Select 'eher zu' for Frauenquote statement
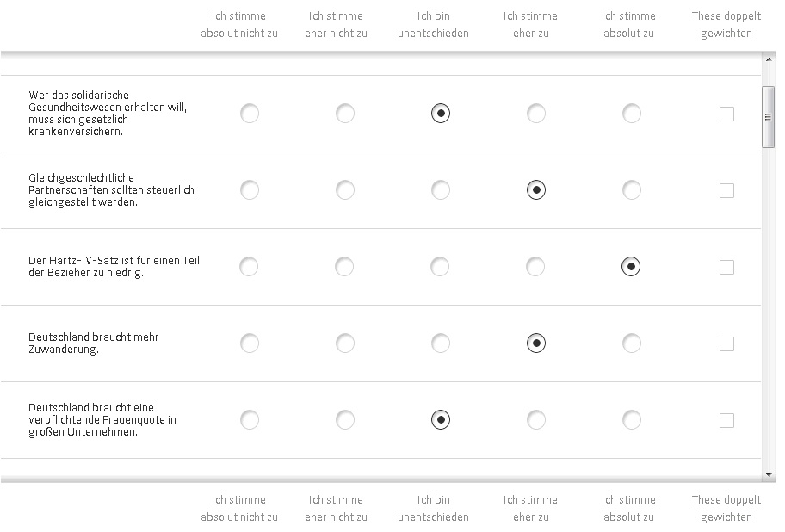785x532 pixels. (536, 420)
